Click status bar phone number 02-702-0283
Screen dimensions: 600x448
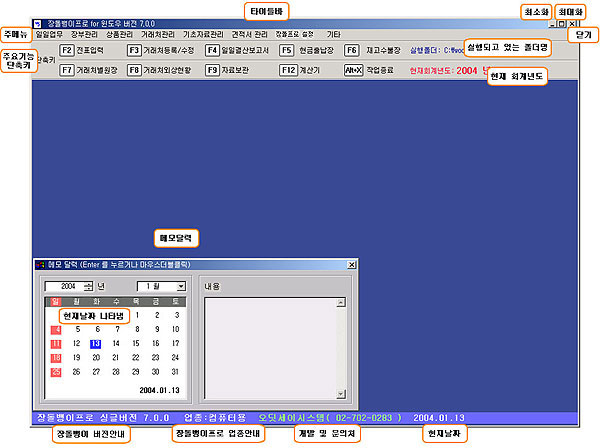(364, 418)
